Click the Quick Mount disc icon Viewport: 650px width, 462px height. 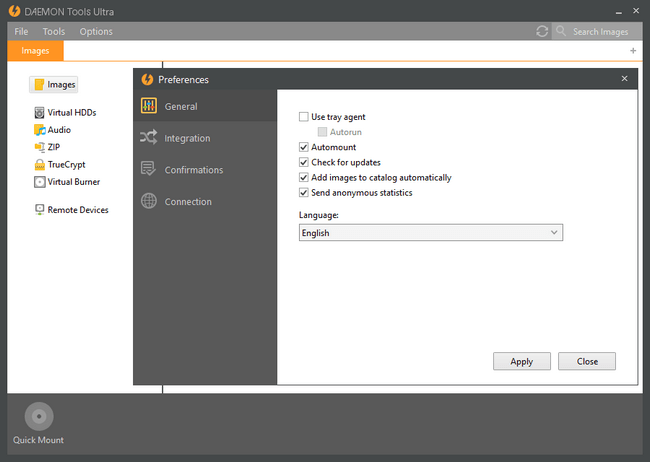click(x=39, y=416)
